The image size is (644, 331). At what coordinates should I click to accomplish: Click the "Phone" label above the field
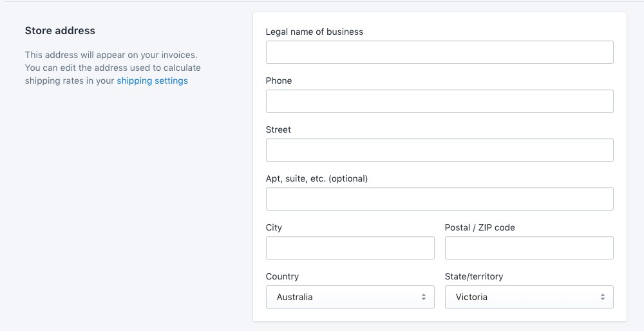pyautogui.click(x=278, y=80)
